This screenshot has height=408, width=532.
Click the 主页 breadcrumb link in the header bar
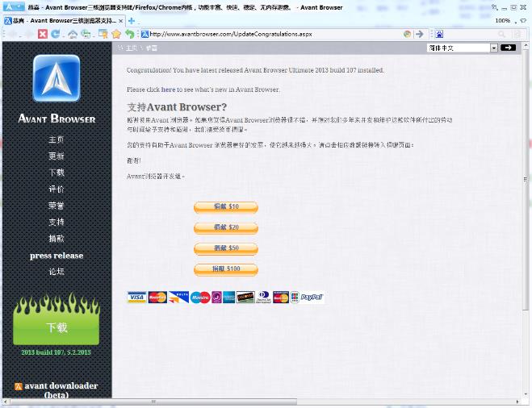pos(132,48)
